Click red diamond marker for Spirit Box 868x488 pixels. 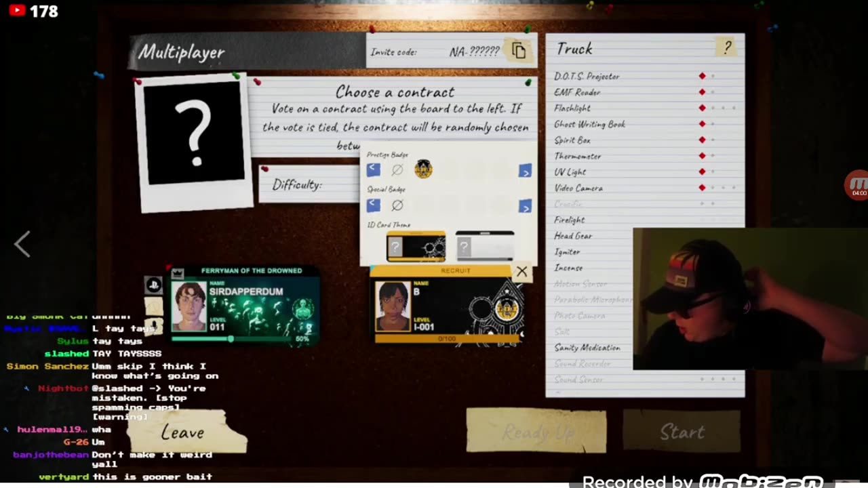[x=703, y=140]
